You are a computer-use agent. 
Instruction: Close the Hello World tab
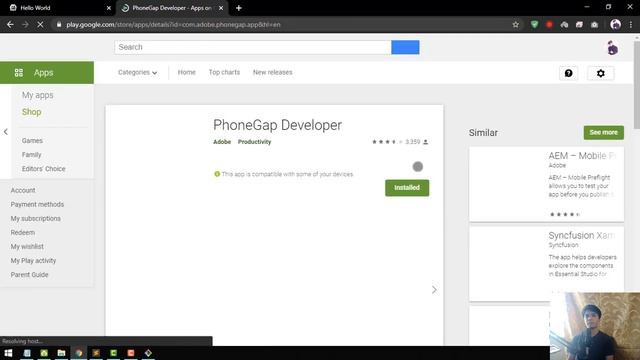(109, 8)
